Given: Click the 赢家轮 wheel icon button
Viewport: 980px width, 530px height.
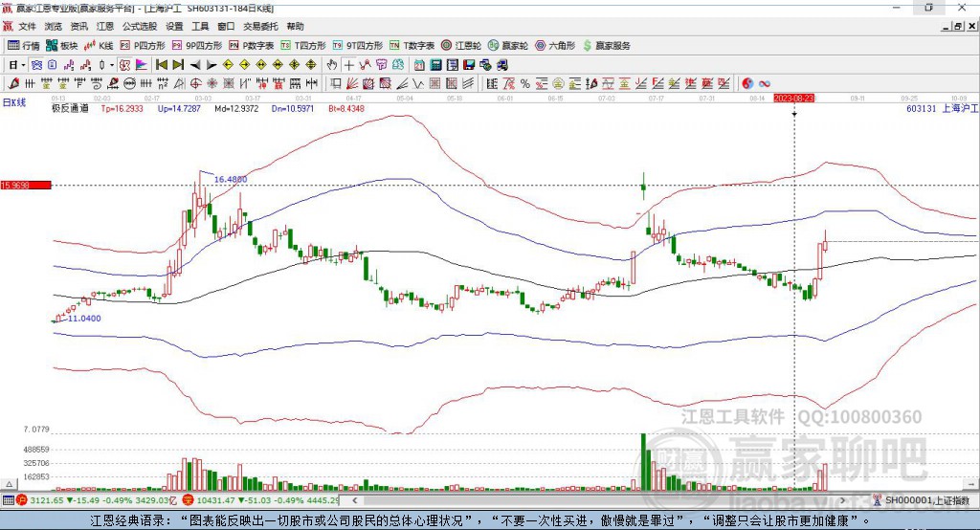Looking at the screenshot, I should pos(507,46).
